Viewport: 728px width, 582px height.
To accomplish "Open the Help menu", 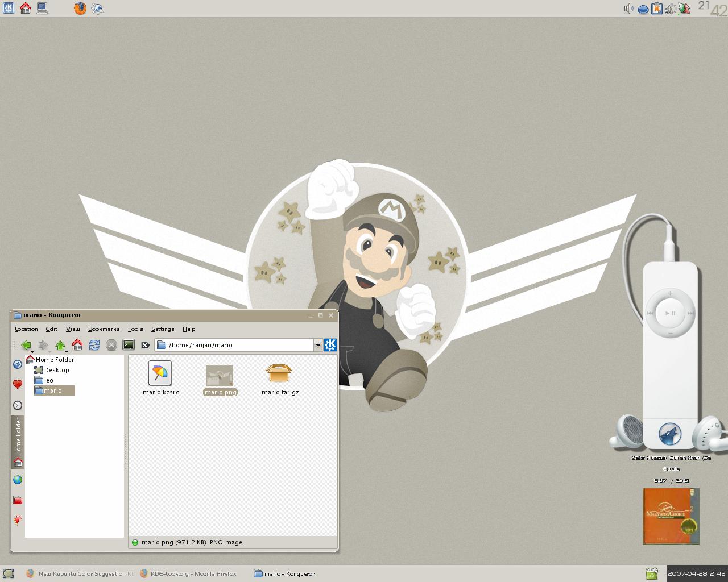I will coord(189,329).
